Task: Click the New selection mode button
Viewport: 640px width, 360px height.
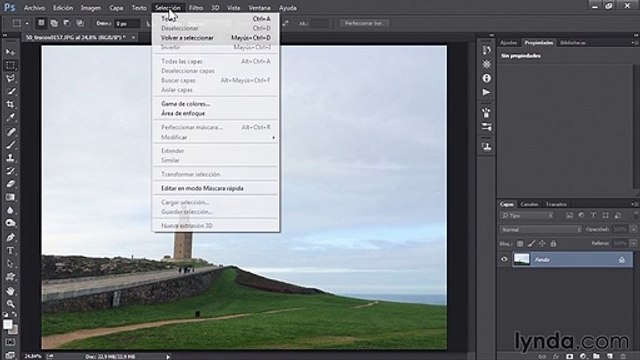Action: (x=41, y=23)
